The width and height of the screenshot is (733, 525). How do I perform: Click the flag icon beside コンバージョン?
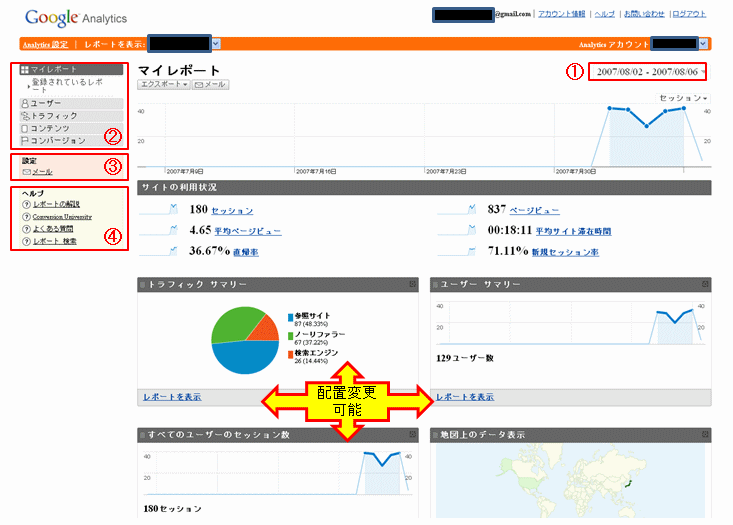click(x=25, y=140)
